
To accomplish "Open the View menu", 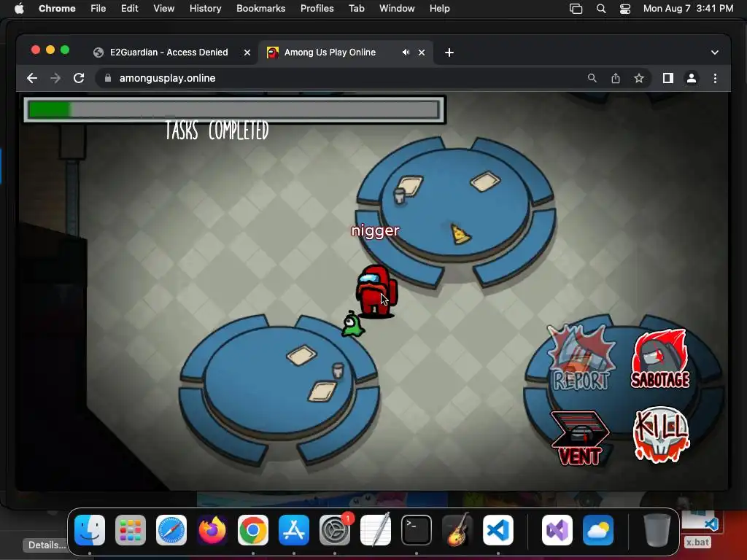I will pos(164,9).
